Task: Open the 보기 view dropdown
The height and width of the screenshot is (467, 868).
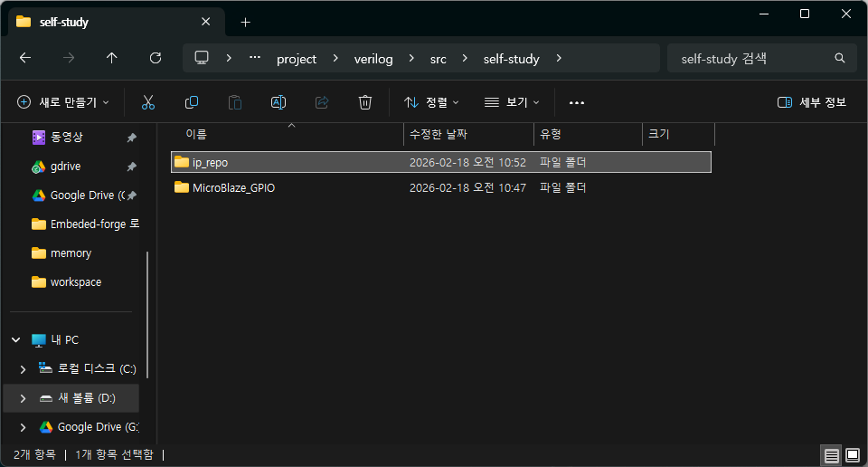Action: tap(512, 102)
